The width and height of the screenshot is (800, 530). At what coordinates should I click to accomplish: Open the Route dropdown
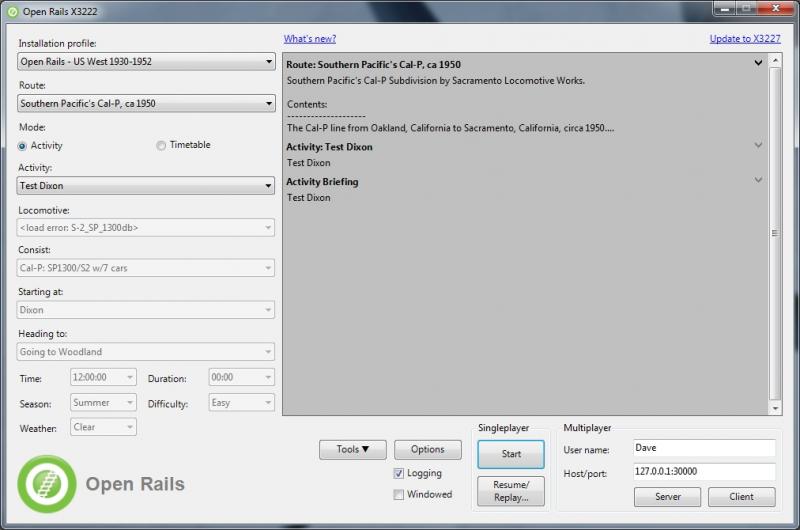146,104
